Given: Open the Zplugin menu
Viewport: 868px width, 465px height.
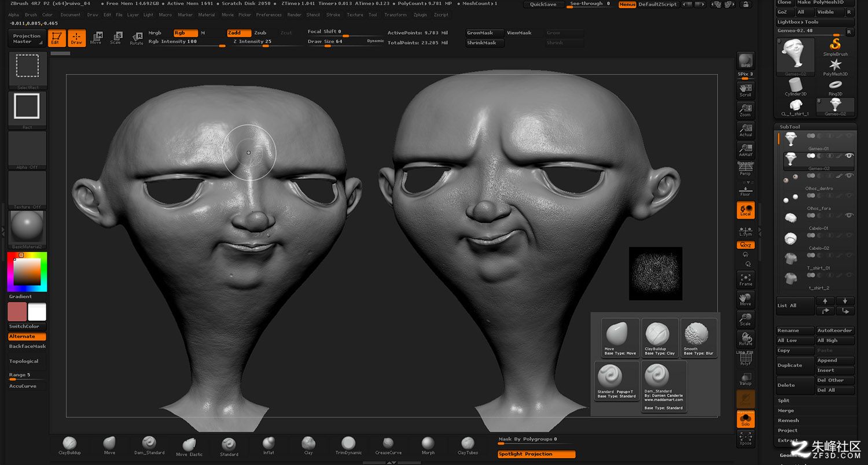Looking at the screenshot, I should [x=420, y=15].
